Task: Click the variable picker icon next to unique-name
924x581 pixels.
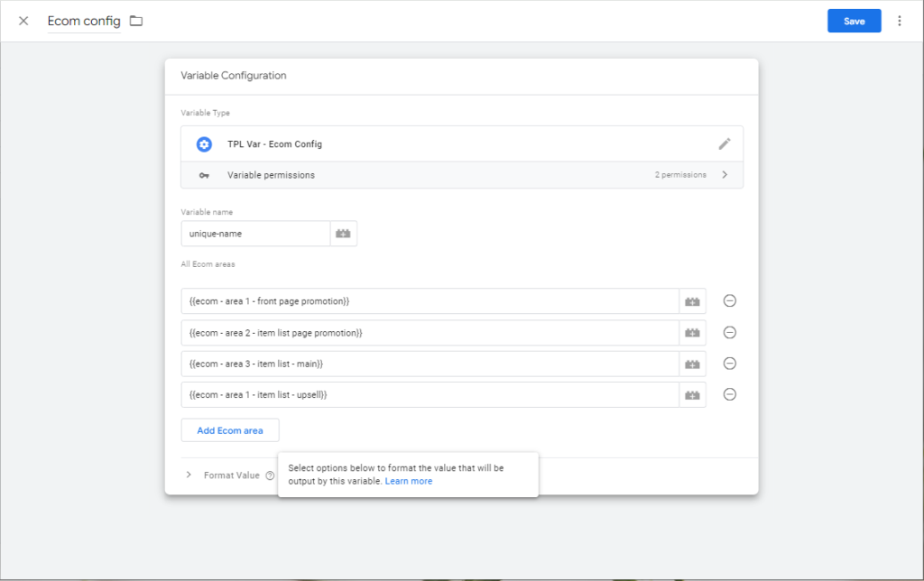Action: (344, 234)
